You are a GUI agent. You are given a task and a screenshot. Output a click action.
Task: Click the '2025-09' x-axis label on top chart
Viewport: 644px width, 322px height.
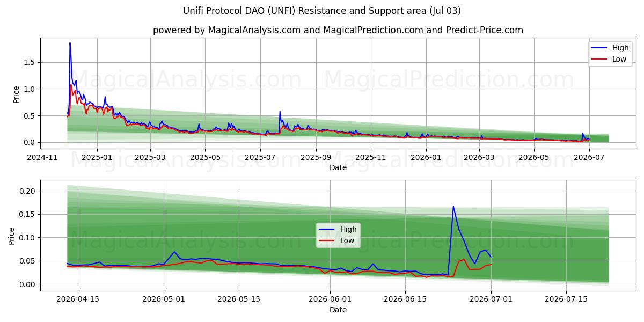[x=316, y=157]
